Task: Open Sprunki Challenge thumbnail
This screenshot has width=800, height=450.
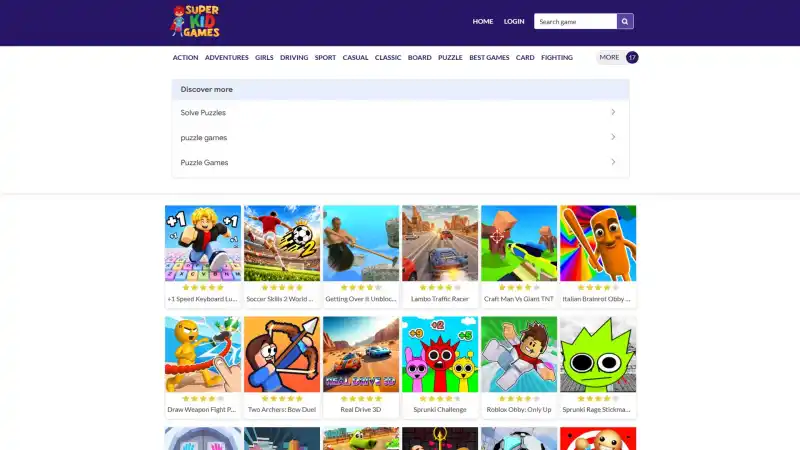Action: [x=440, y=354]
